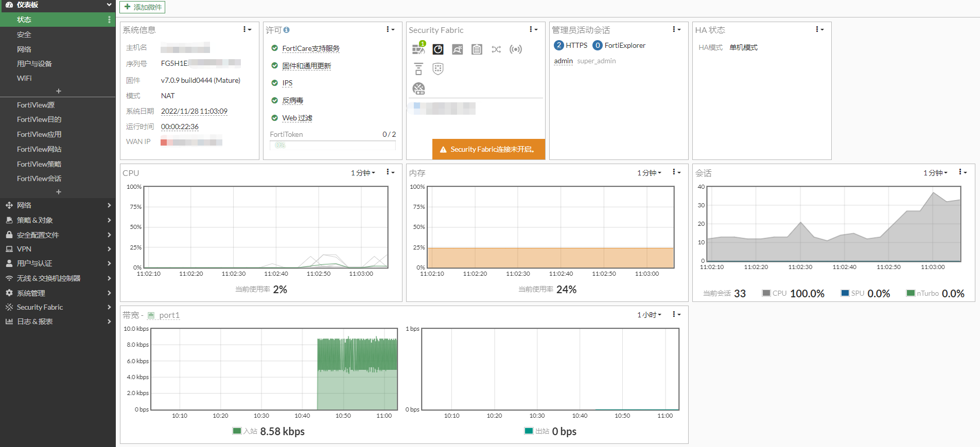Image resolution: width=980 pixels, height=447 pixels.
Task: Click the FortiToken usage progress bar
Action: pyautogui.click(x=332, y=145)
